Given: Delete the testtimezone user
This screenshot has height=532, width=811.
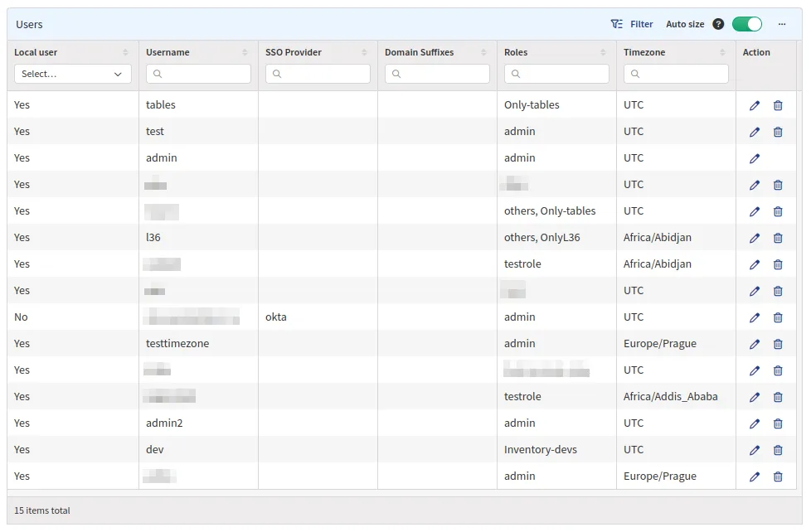Looking at the screenshot, I should tap(778, 344).
